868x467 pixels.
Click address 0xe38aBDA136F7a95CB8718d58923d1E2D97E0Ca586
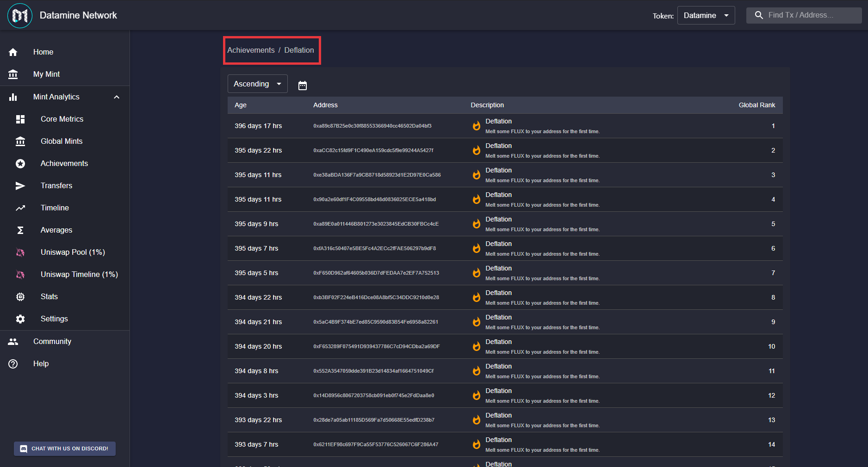coord(377,175)
